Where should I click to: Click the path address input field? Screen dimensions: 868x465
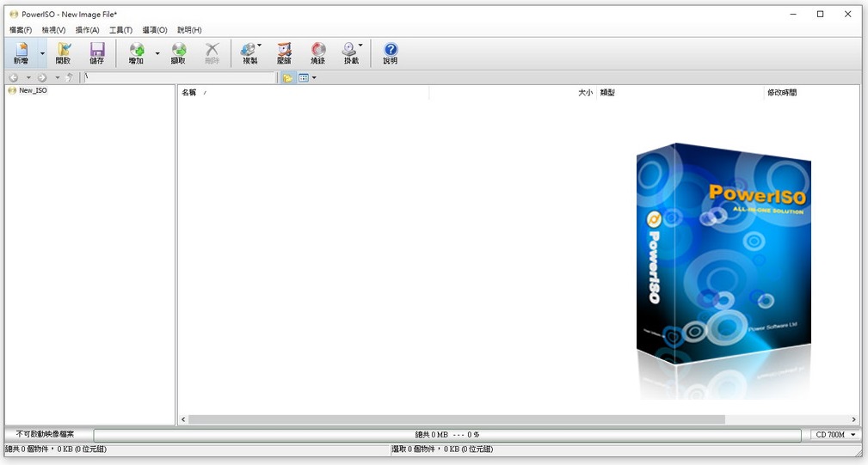pyautogui.click(x=179, y=77)
